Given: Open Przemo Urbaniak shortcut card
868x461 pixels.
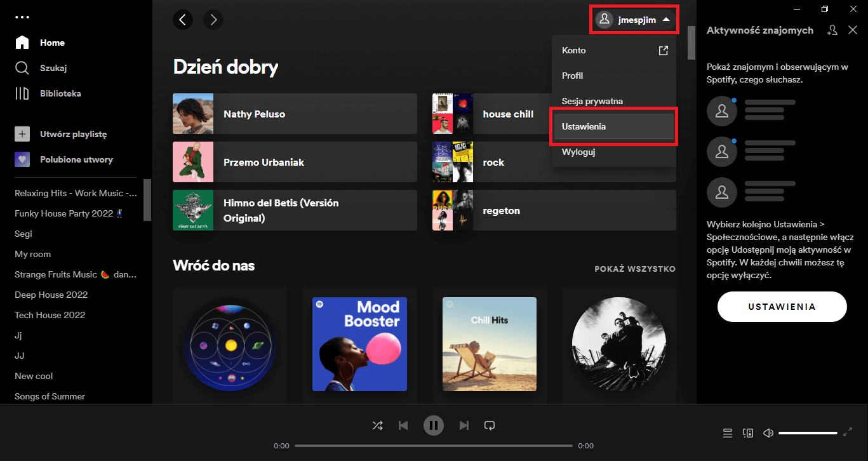Looking at the screenshot, I should coord(295,162).
